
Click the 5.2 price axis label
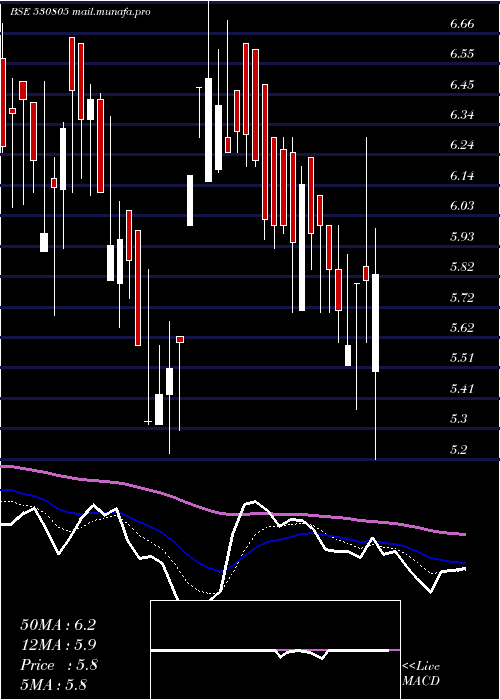pyautogui.click(x=459, y=449)
